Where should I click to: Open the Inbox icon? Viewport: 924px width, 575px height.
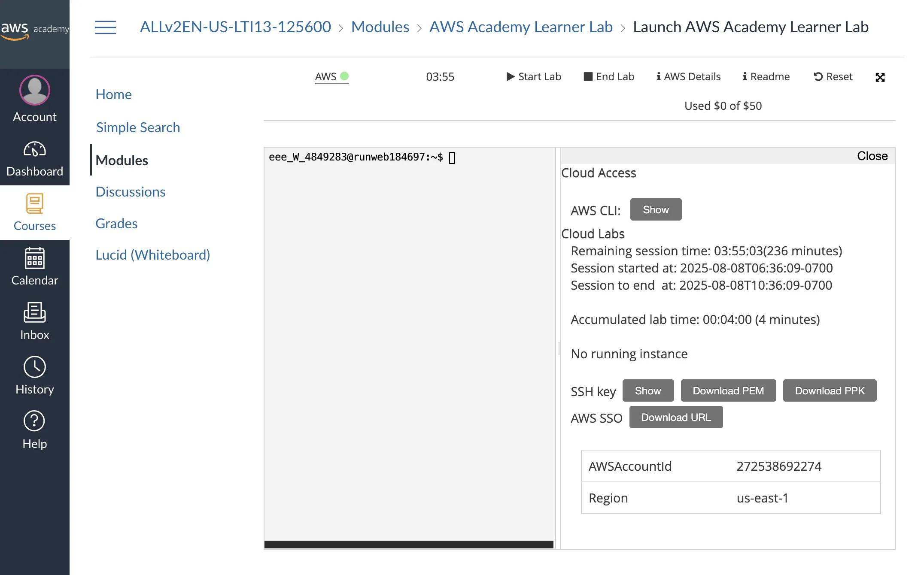[34, 313]
